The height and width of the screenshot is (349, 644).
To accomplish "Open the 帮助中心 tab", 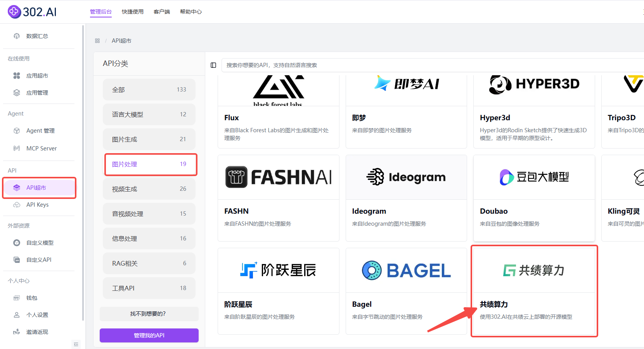I will coord(191,12).
